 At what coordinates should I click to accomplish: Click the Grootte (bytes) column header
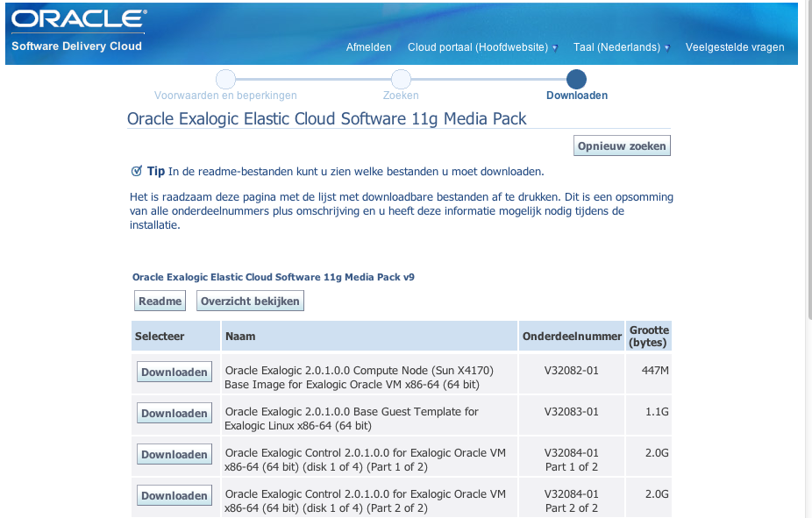click(649, 336)
